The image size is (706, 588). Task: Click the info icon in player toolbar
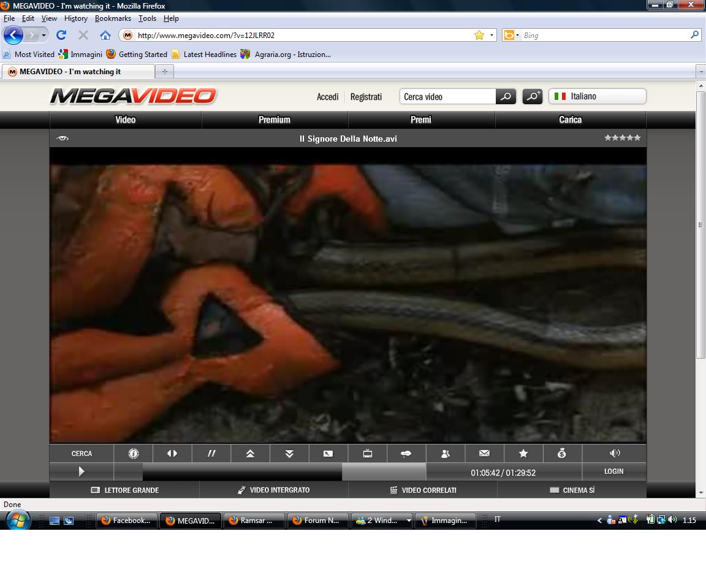tap(134, 454)
